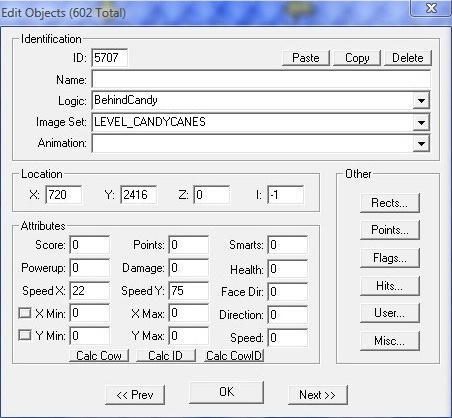Image resolution: width=452 pixels, height=418 pixels.
Task: Click the Calc ID button
Action: [x=166, y=356]
